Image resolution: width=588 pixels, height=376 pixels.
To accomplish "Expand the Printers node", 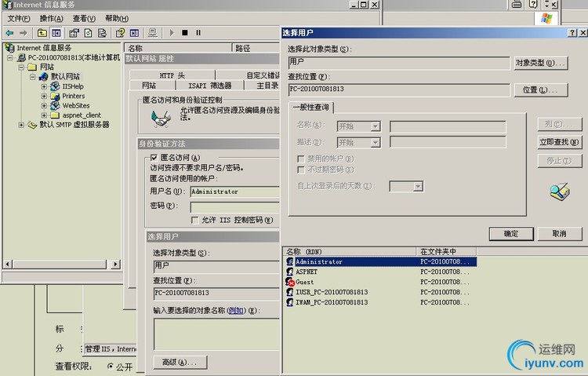I will (x=44, y=97).
